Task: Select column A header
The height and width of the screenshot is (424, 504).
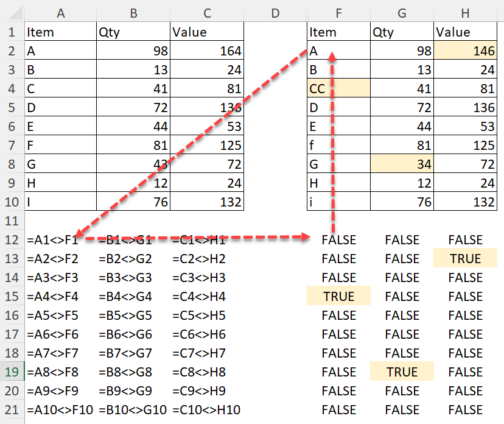Action: coord(61,12)
